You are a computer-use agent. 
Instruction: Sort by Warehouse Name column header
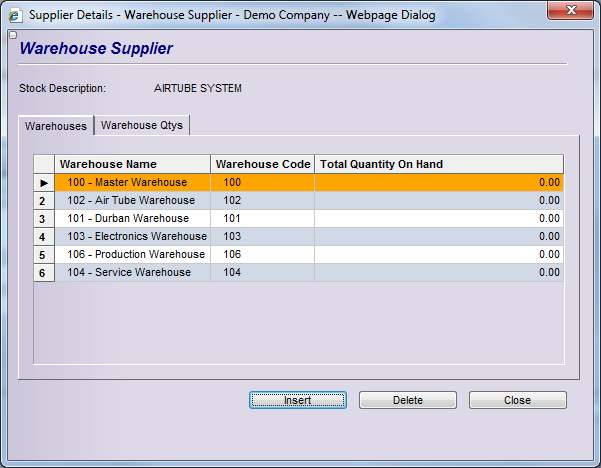(x=132, y=164)
